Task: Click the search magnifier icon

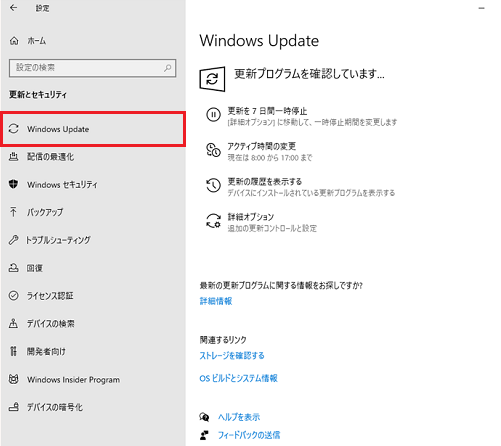Action: 168,68
